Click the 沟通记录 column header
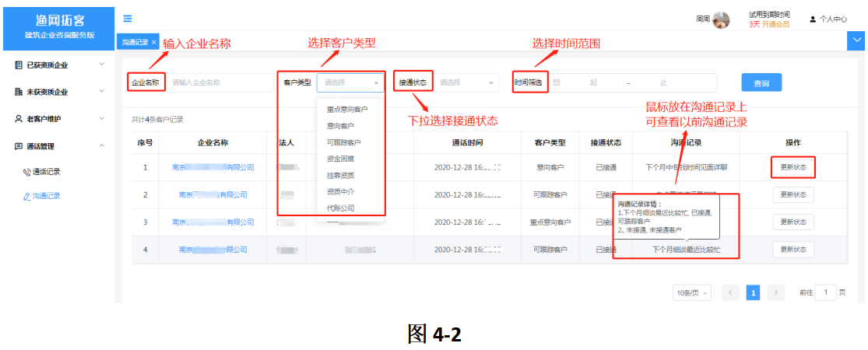 [687, 142]
